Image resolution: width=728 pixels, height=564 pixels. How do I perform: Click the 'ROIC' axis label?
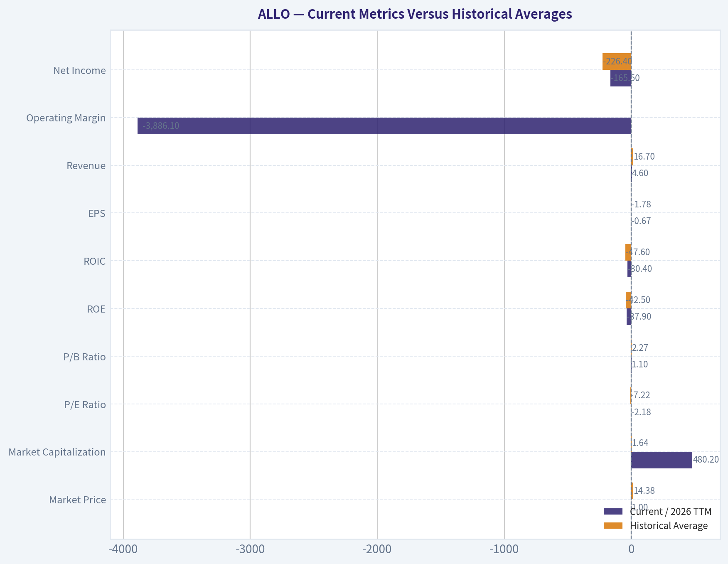95,261
